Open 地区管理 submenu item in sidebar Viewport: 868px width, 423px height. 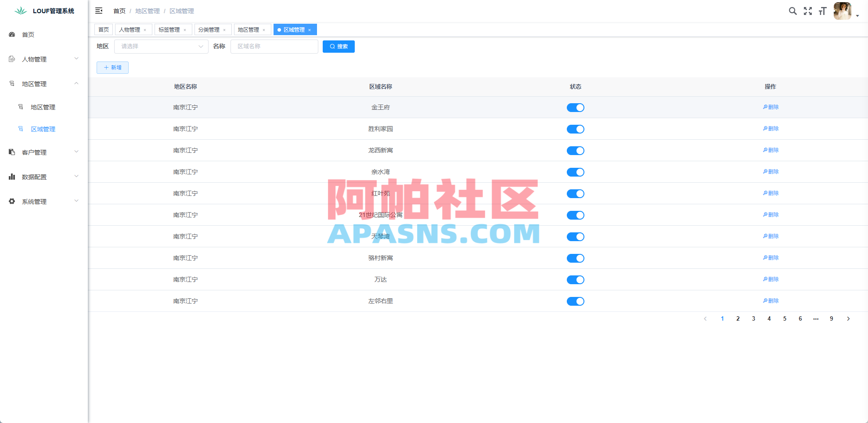44,107
